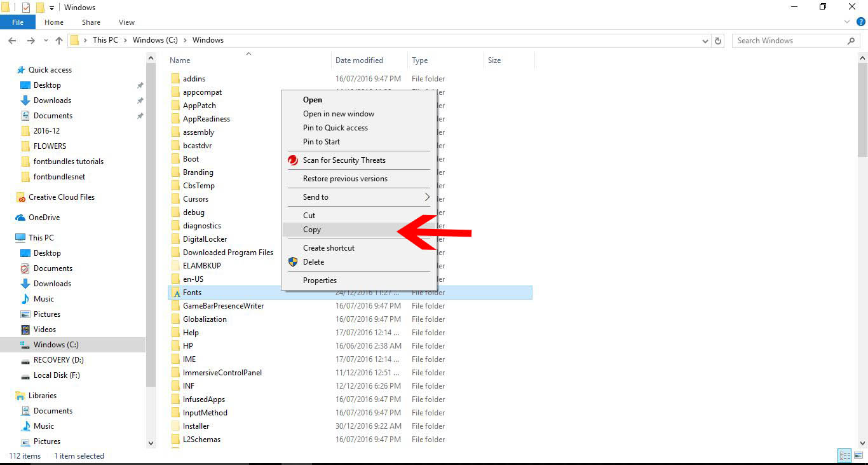Click the Windows (C:) breadcrumb in the address bar
This screenshot has height=465, width=868.
click(x=155, y=40)
